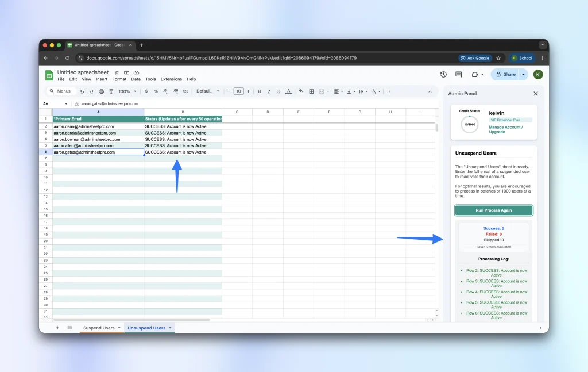Toggle bold formatting
The height and width of the screenshot is (372, 588).
point(259,91)
